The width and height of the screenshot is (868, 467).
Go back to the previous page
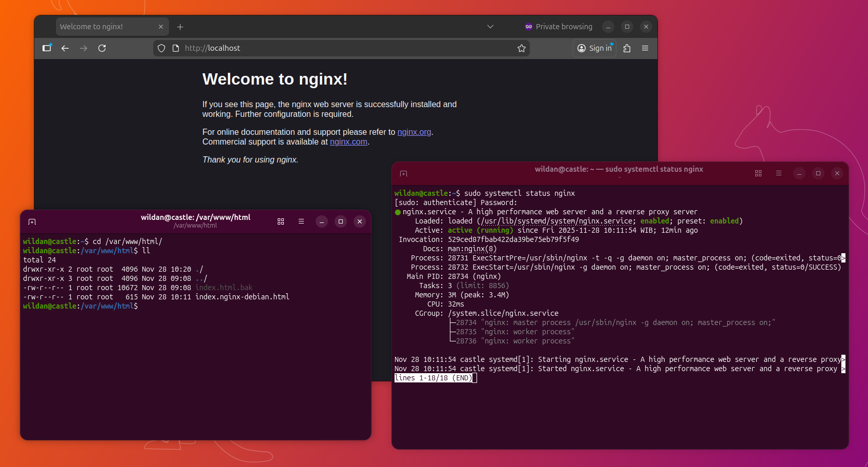coord(65,48)
